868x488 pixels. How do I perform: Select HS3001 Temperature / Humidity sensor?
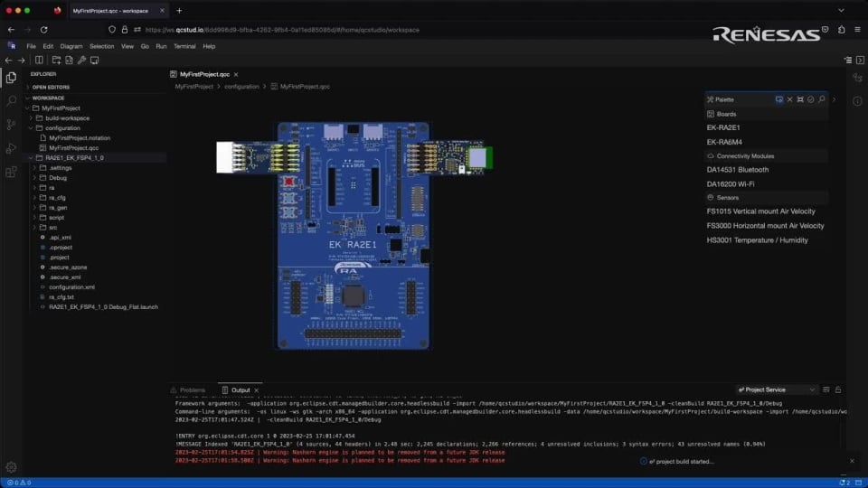click(x=757, y=240)
